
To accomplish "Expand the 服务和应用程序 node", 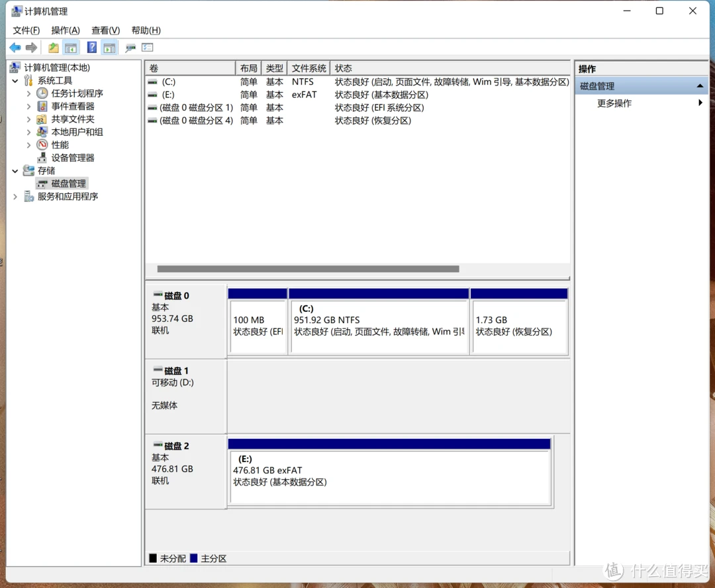I will click(15, 197).
